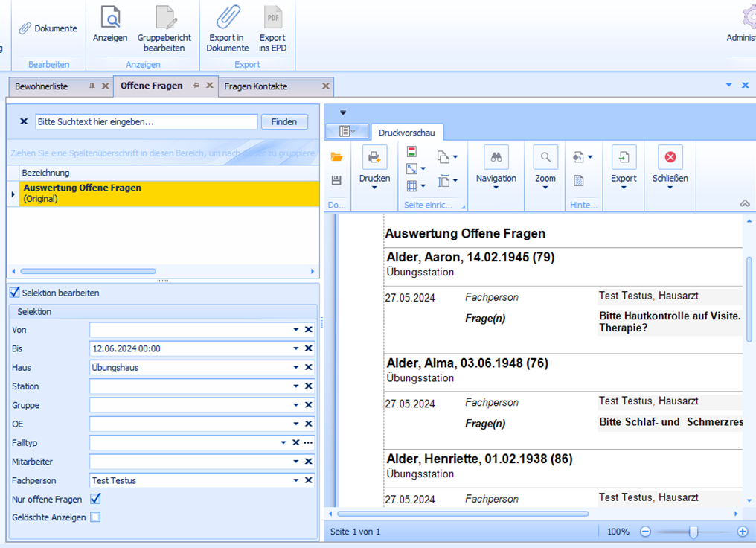Open the Navigation binoculars tool
This screenshot has height=548, width=756.
pos(496,157)
